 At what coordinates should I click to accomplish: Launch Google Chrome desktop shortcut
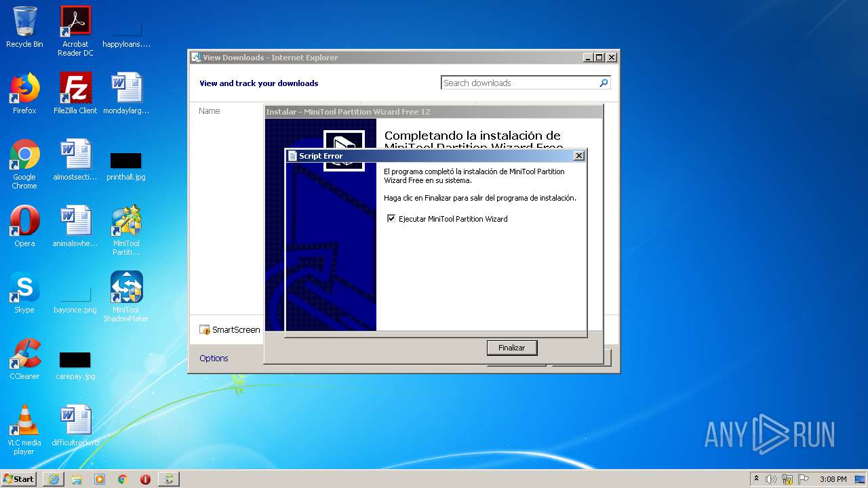pyautogui.click(x=24, y=164)
